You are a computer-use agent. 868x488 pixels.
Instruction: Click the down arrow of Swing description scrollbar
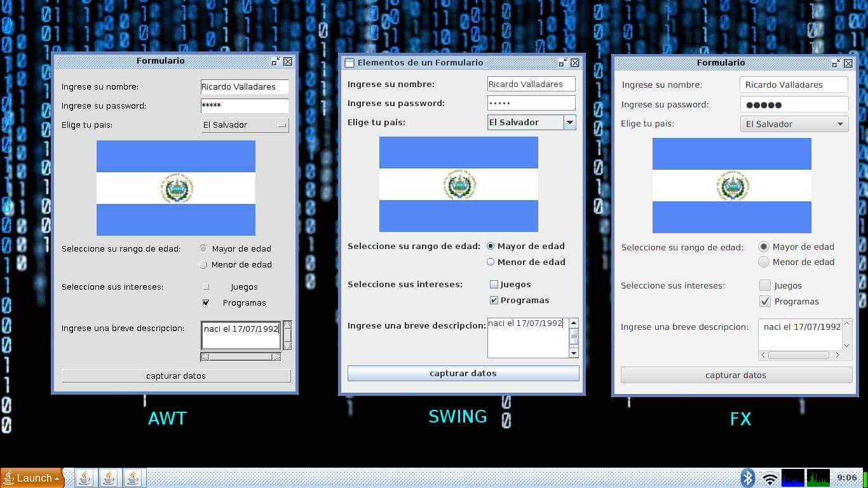pos(574,353)
